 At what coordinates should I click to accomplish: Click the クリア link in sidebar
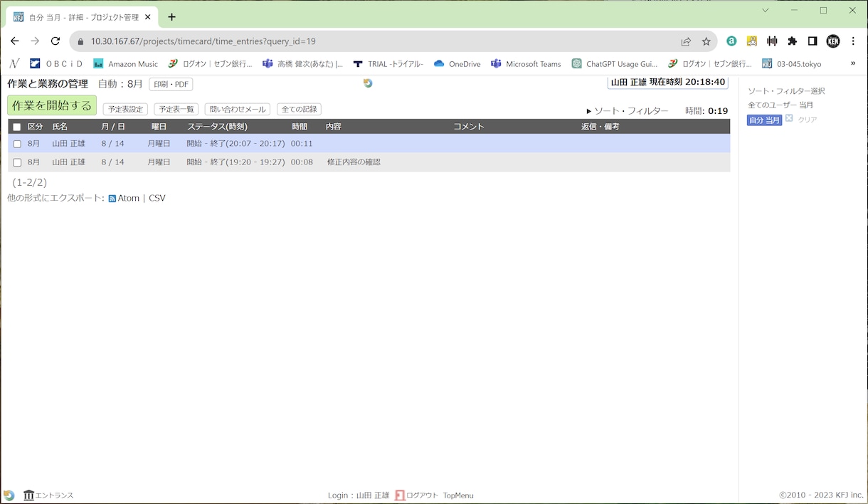808,120
